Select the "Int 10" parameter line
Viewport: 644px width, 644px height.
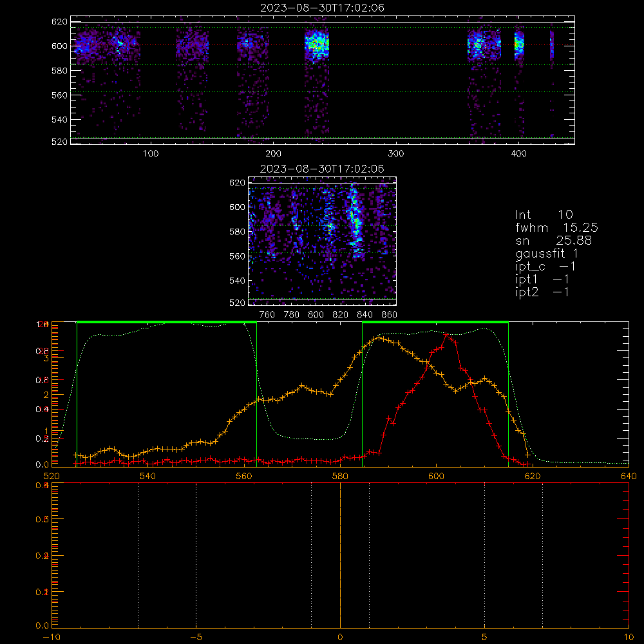[544, 214]
